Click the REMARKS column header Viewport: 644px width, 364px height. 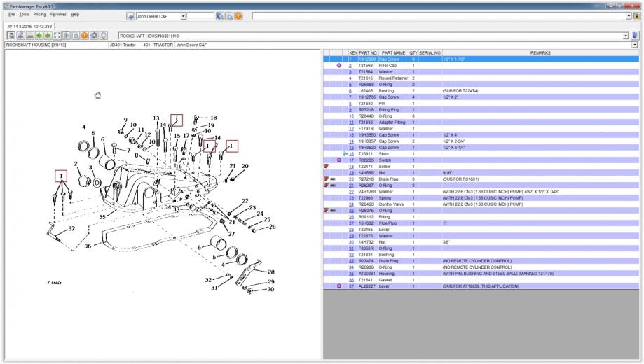(x=540, y=52)
